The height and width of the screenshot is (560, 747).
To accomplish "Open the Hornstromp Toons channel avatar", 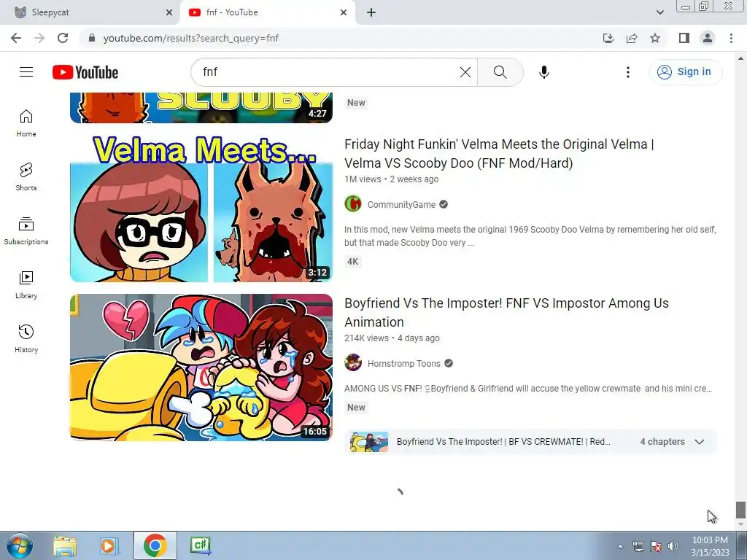I will coord(353,363).
